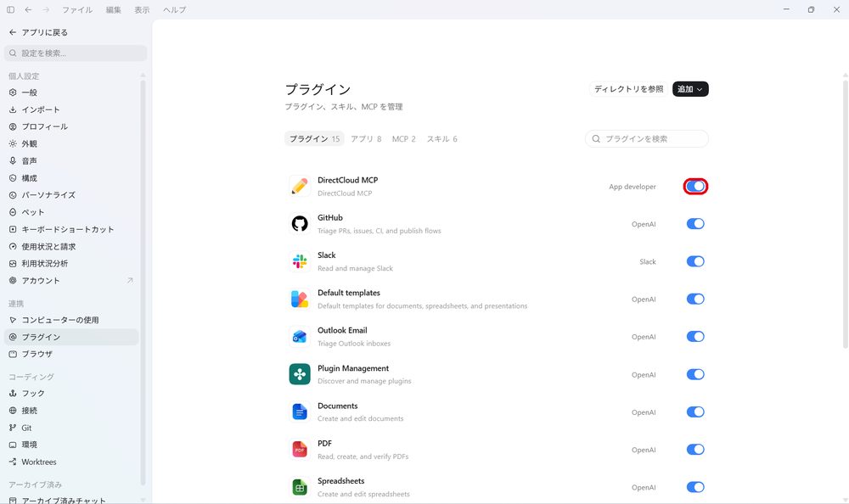Disable the Documents plugin switch
The width and height of the screenshot is (849, 504).
pos(695,412)
